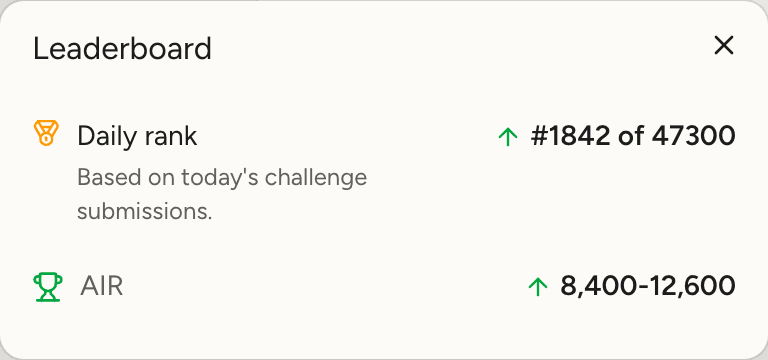Click the green up arrow before #1842
This screenshot has width=768, height=360.
508,136
